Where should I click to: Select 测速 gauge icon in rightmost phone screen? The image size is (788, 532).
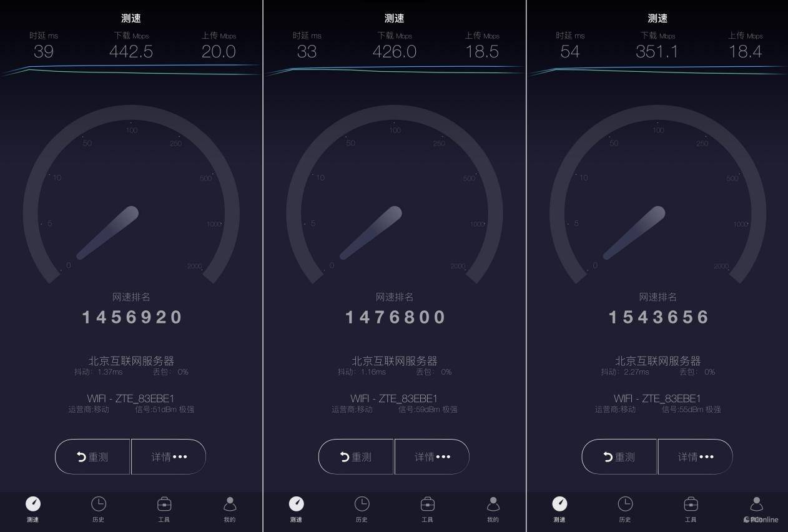pos(559,503)
